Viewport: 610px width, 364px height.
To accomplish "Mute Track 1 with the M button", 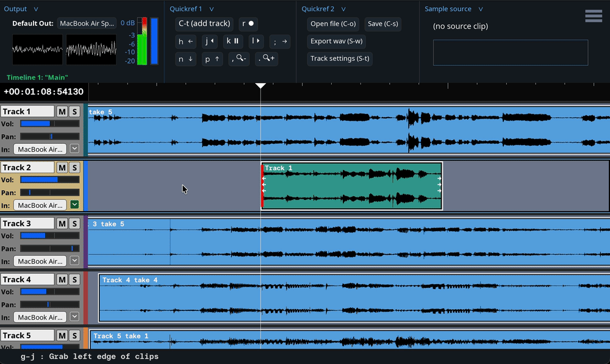I will coord(62,112).
